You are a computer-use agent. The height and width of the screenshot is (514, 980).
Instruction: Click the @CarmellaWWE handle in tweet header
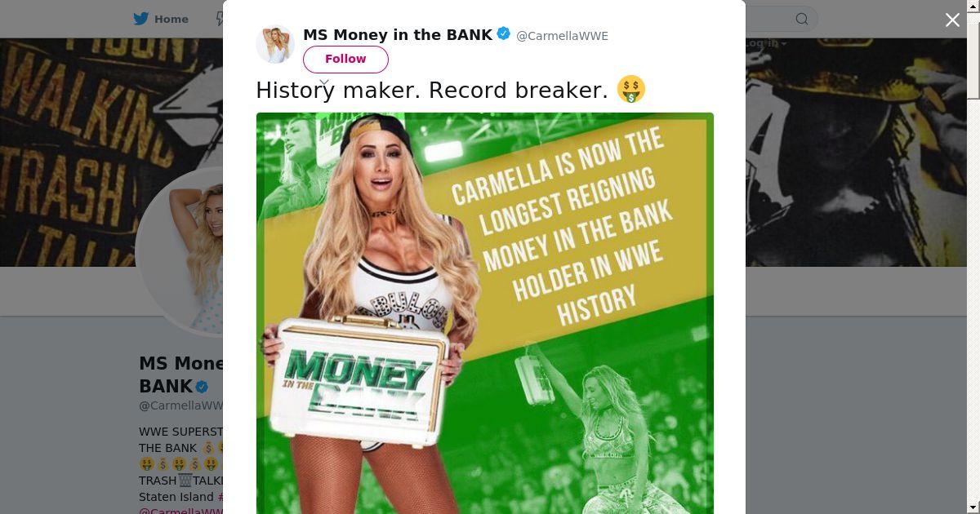click(x=562, y=36)
